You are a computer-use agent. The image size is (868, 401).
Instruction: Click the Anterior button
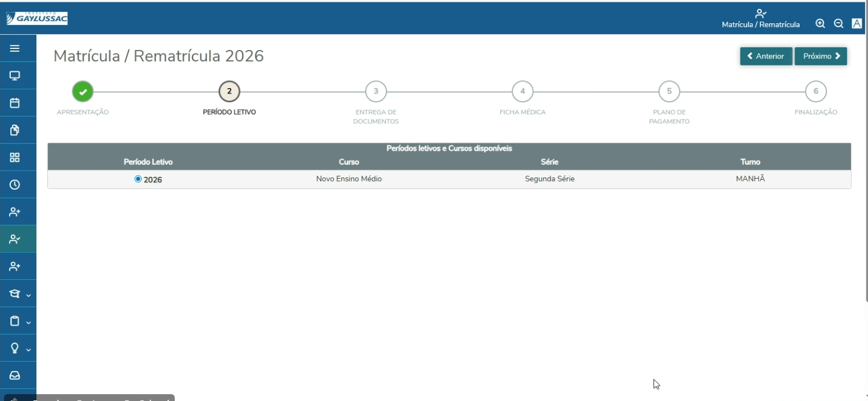766,56
